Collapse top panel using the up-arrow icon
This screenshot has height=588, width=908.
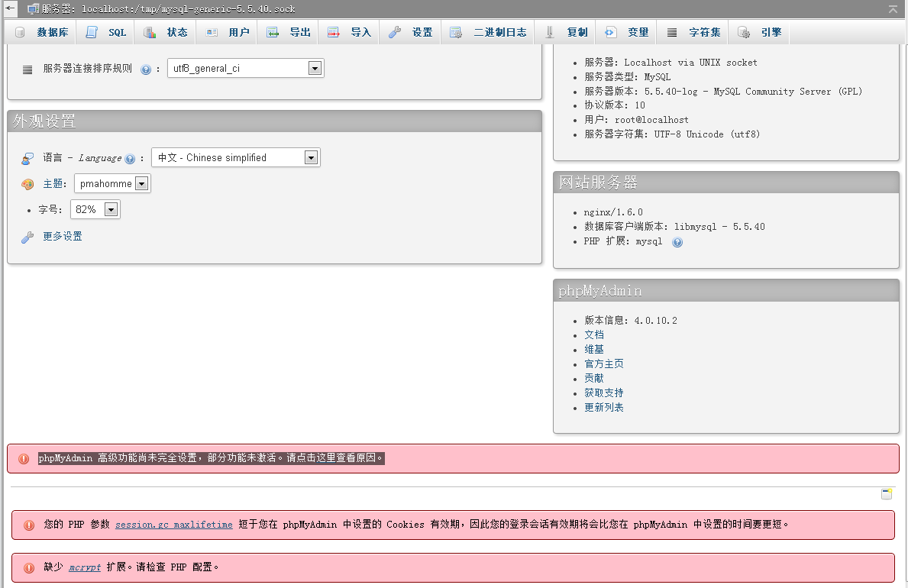(893, 8)
